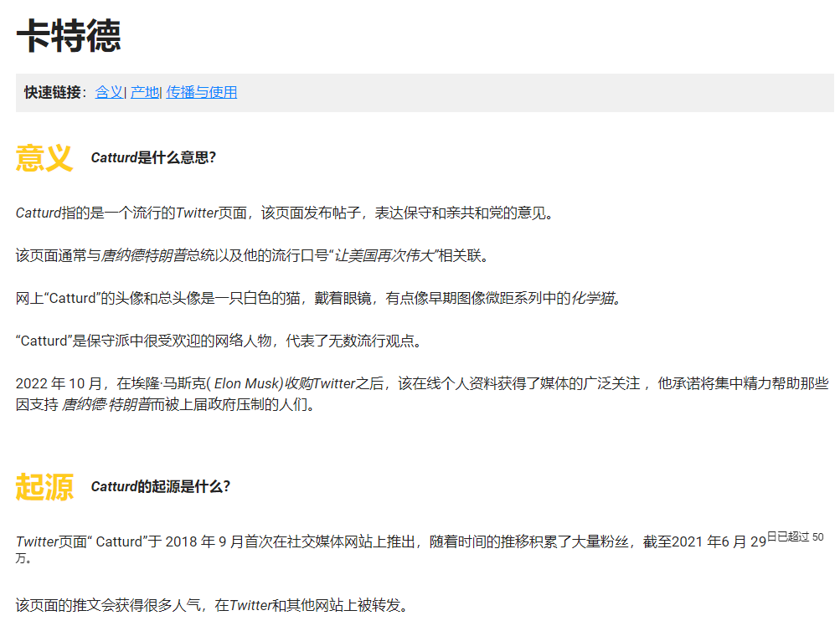Click the italic 唐纳德特朗普 text before 总统
840x626 pixels.
pos(143,255)
